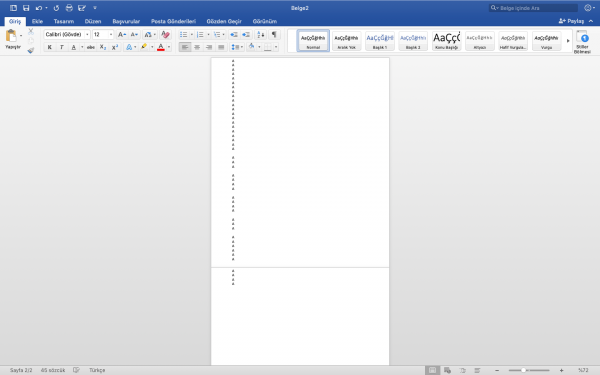This screenshot has height=375, width=600.
Task: Toggle italic (T) formatting
Action: [x=61, y=47]
